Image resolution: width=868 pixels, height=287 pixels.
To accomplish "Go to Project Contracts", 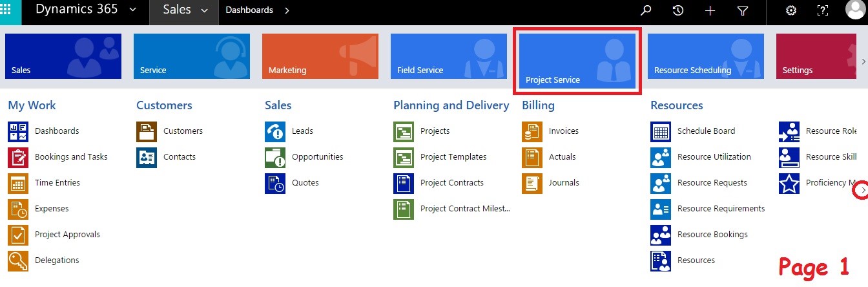I will 451,183.
